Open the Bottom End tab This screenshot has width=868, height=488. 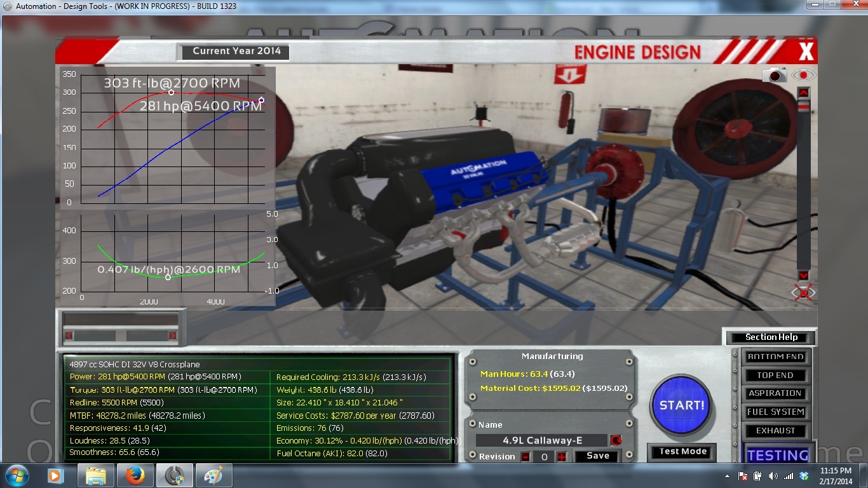pos(775,357)
